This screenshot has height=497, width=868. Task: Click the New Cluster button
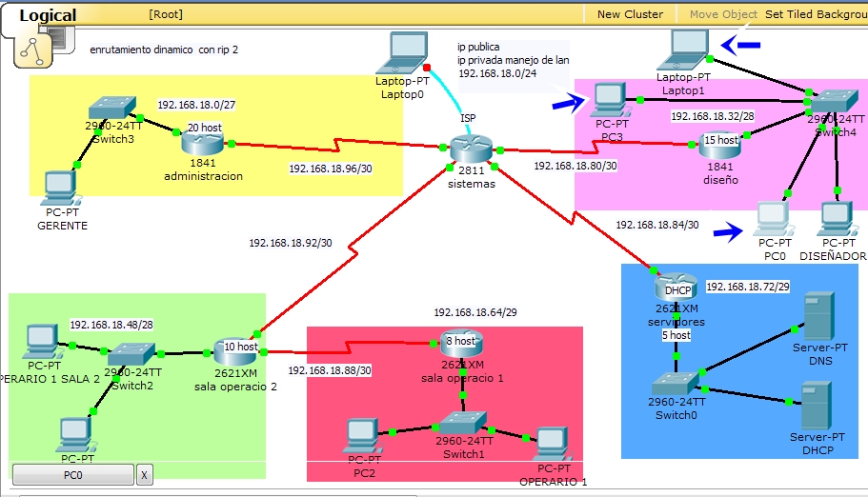(x=630, y=14)
